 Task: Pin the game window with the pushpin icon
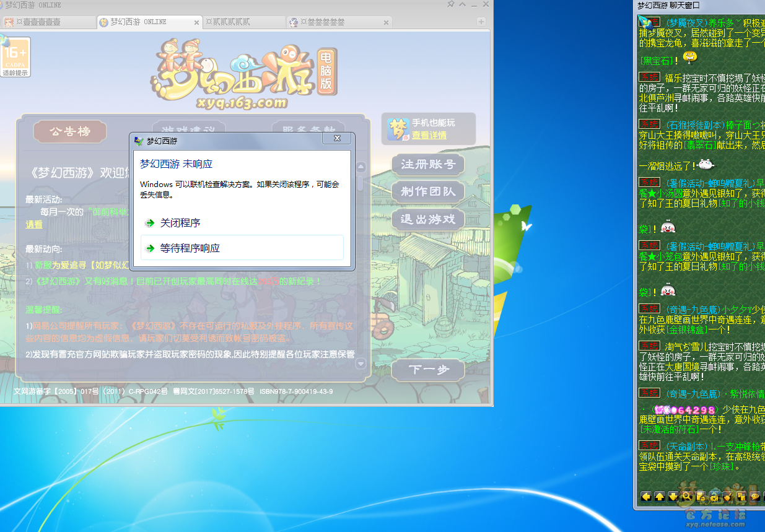click(451, 4)
